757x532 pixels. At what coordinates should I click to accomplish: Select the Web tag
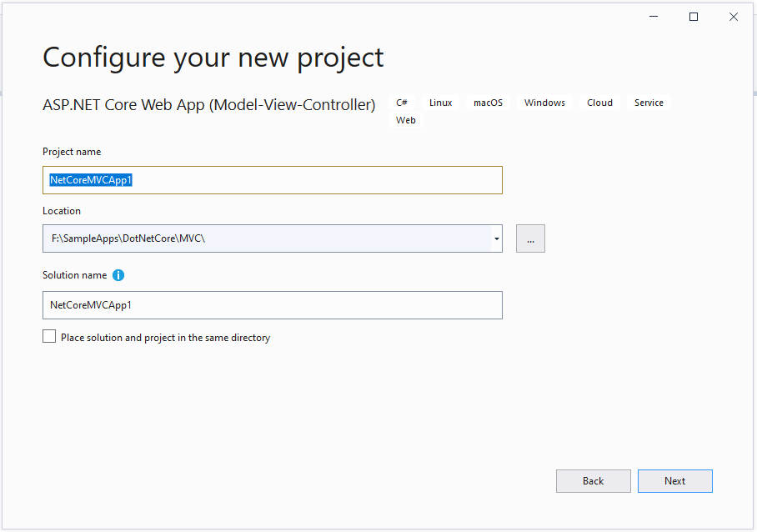pyautogui.click(x=406, y=120)
